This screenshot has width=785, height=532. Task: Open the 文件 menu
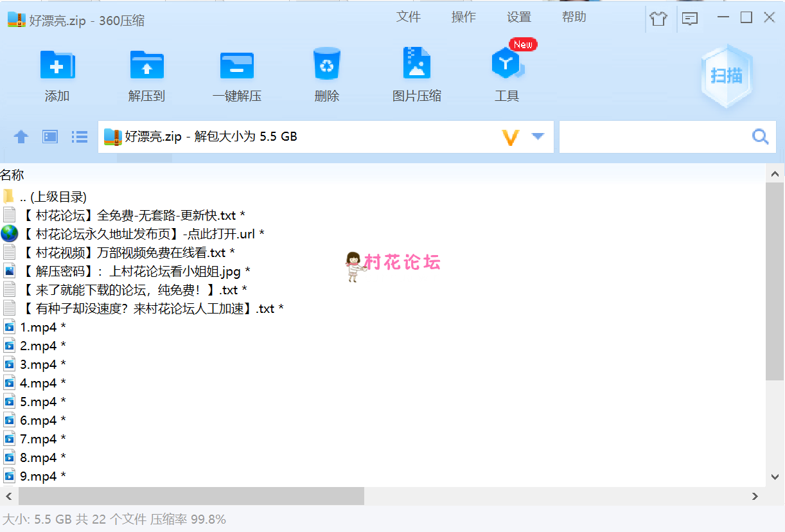pos(409,17)
